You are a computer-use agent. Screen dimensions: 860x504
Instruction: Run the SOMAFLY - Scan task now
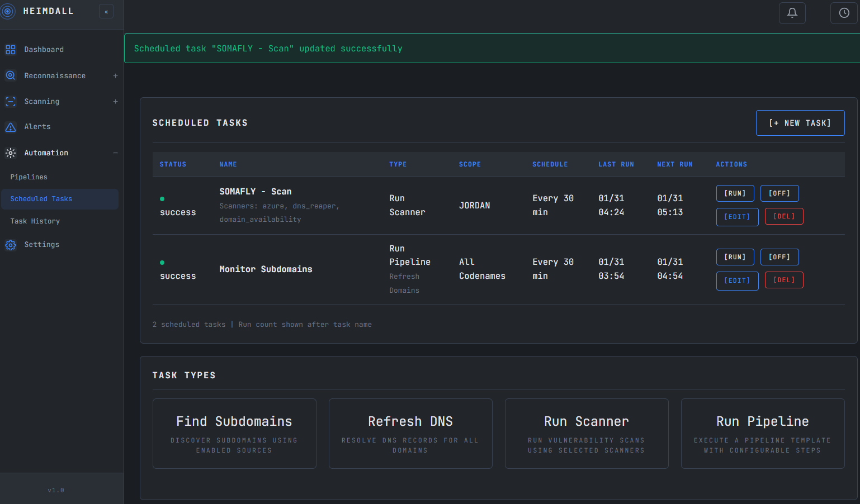pos(735,193)
